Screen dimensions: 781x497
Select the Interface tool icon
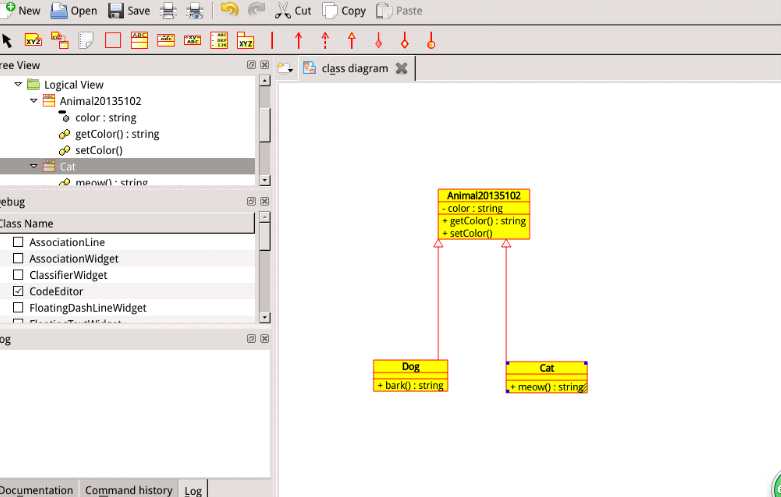tap(166, 40)
